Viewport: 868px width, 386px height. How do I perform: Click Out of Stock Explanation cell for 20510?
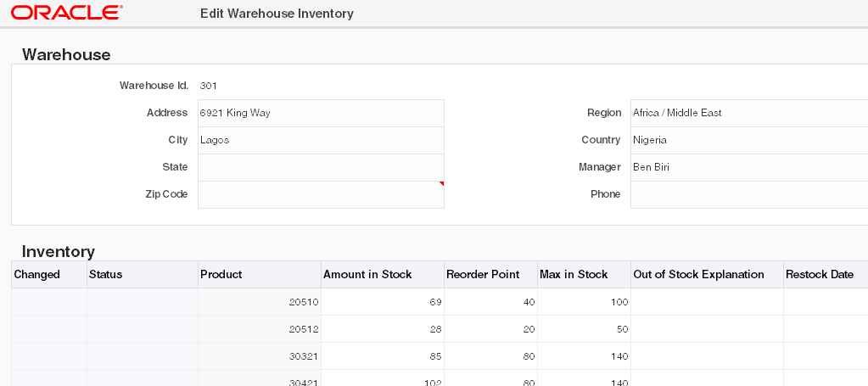tap(707, 302)
